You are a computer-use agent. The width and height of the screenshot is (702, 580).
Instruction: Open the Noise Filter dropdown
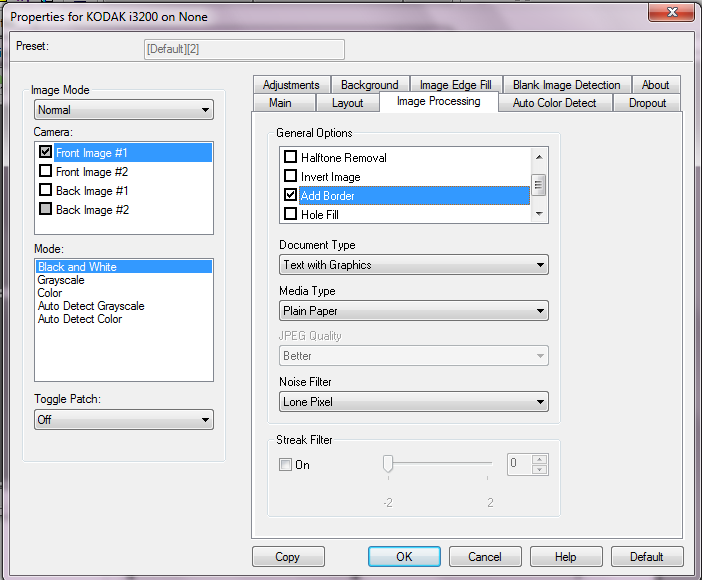coord(414,402)
